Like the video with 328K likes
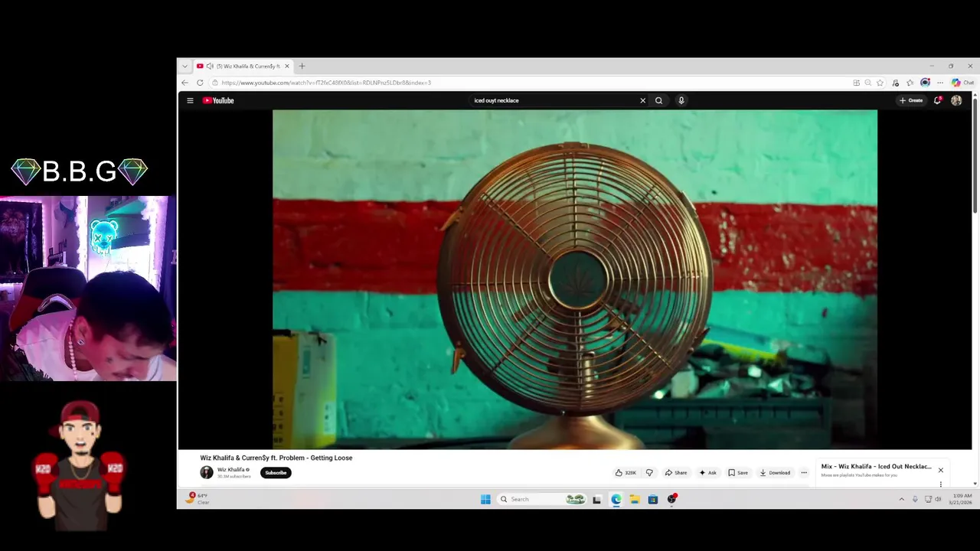This screenshot has width=980, height=551. [x=626, y=472]
